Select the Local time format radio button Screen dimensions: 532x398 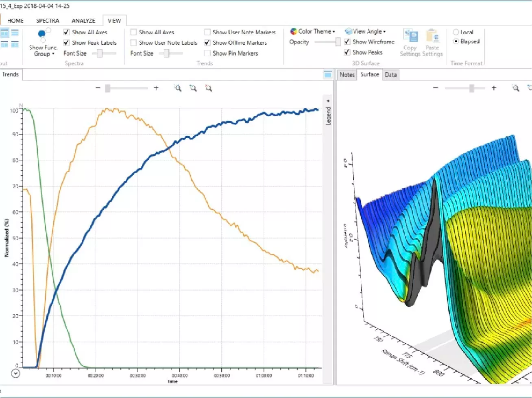pos(456,32)
